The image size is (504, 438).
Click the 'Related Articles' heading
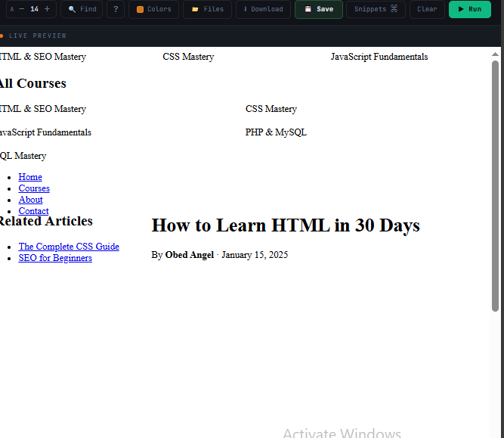pos(46,221)
